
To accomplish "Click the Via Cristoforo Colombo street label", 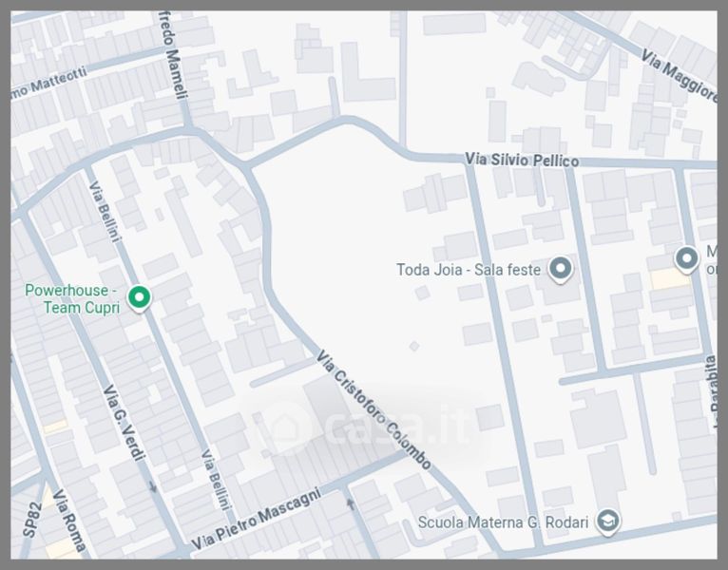I will [373, 409].
